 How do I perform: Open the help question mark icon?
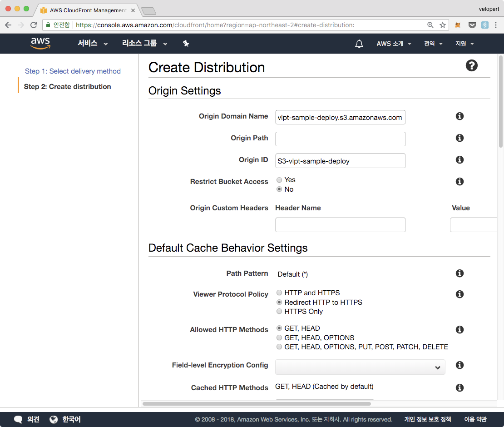coord(472,65)
